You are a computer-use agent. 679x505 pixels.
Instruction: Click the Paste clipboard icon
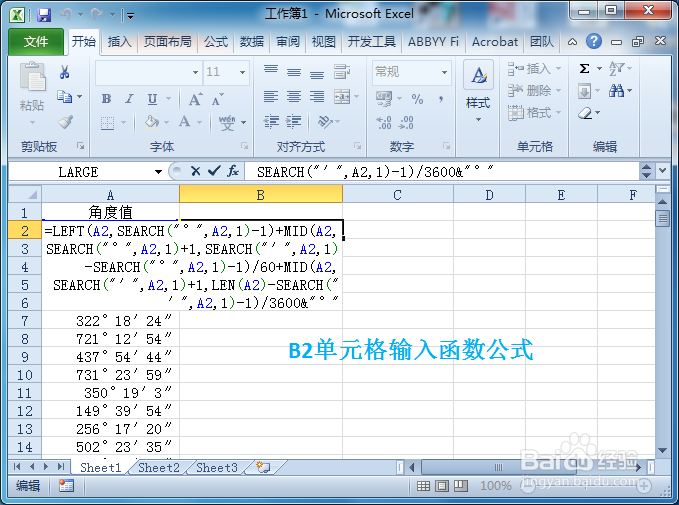32,77
